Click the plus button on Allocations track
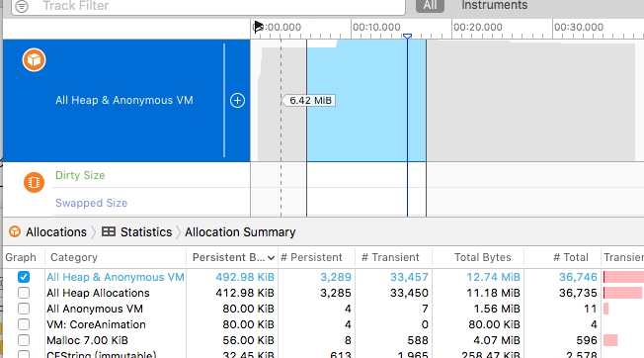This screenshot has height=358, width=644. (237, 100)
